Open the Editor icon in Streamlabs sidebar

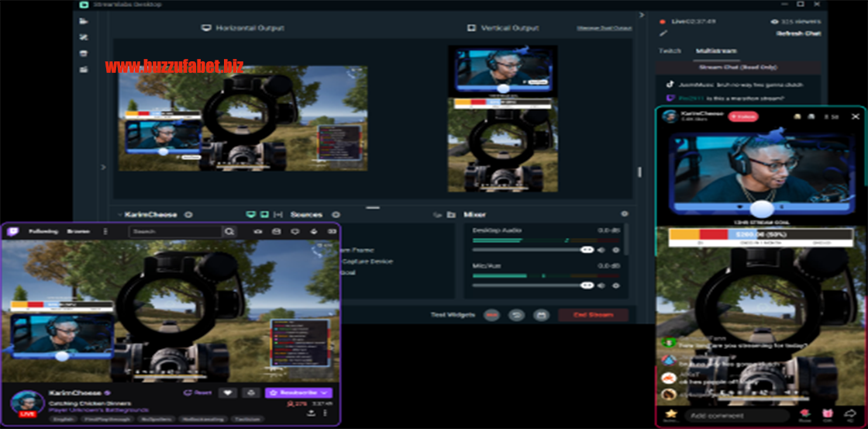[84, 21]
